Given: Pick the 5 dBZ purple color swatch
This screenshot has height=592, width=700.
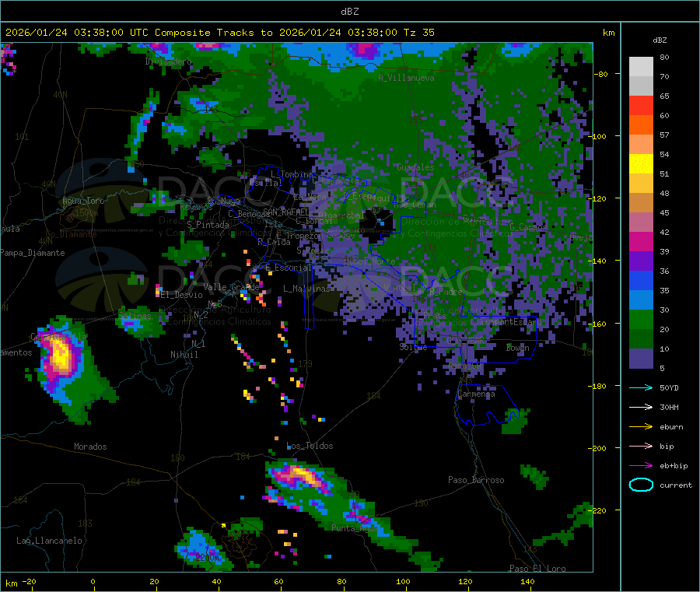Looking at the screenshot, I should coord(641,359).
